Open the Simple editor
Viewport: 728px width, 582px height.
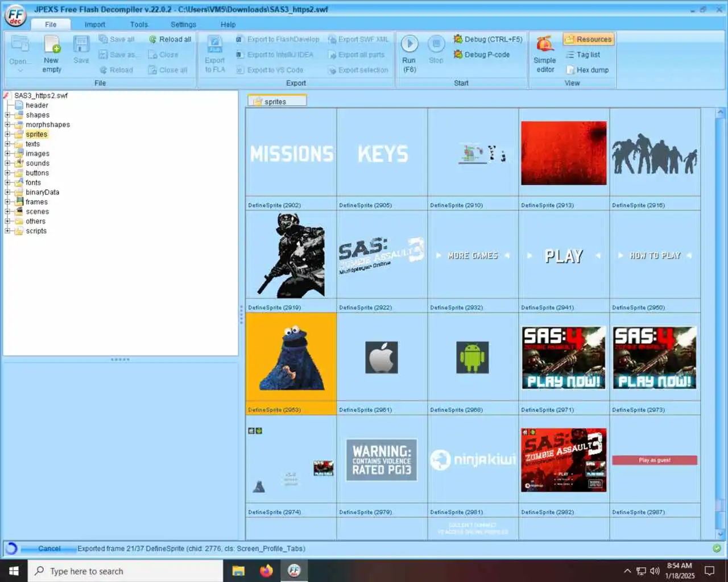(x=545, y=54)
